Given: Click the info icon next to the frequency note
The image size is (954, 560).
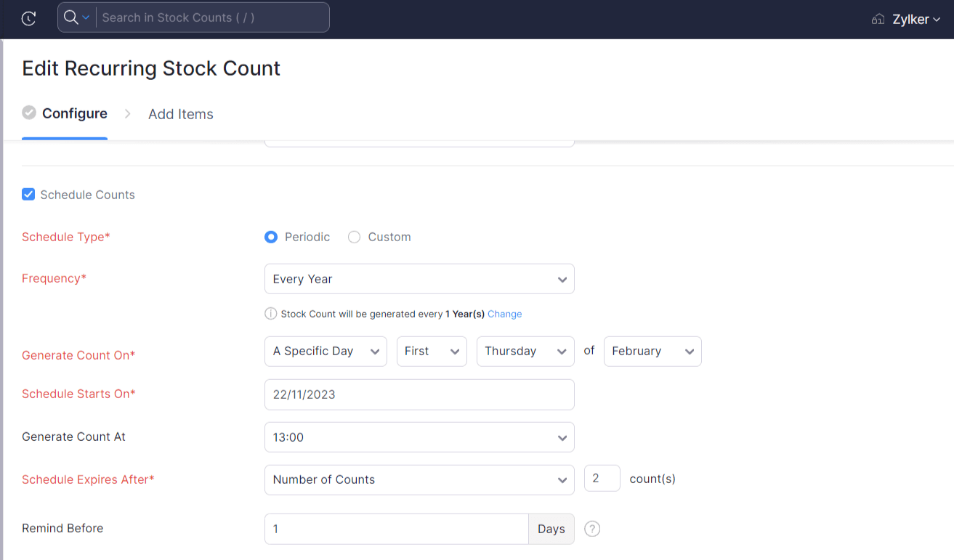Looking at the screenshot, I should [270, 314].
